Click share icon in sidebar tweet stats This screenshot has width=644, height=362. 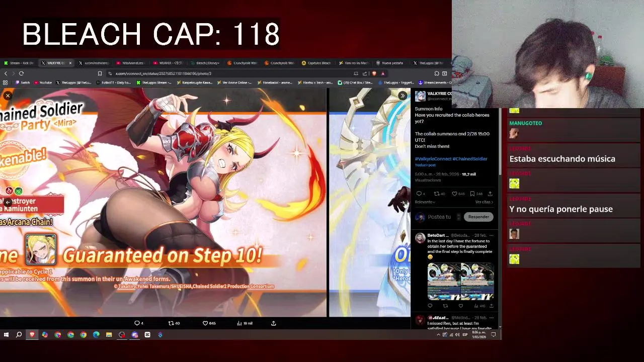pyautogui.click(x=490, y=194)
